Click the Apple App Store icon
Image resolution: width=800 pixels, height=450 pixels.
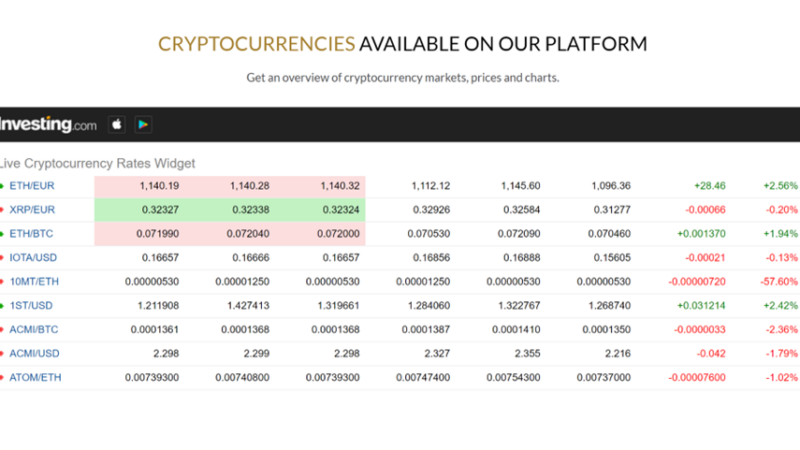point(116,125)
